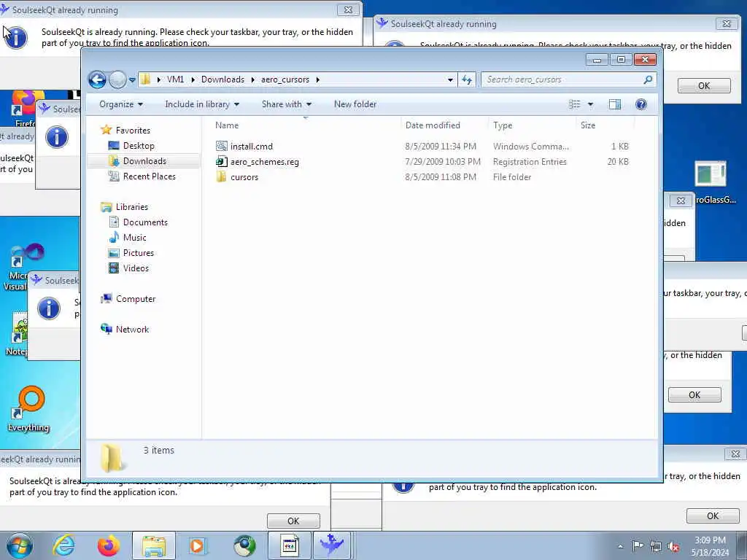This screenshot has height=560, width=747.
Task: Click the Explorer Forward arrow button
Action: 117,79
